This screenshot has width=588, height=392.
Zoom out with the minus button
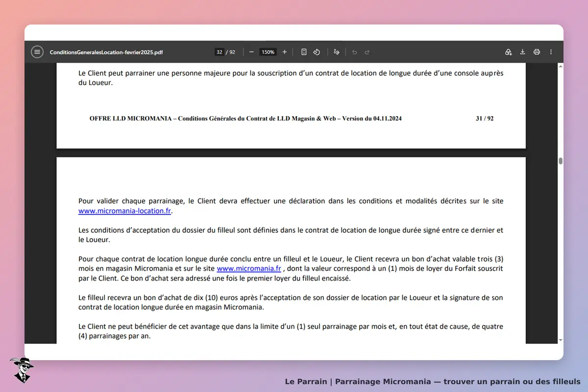point(251,52)
